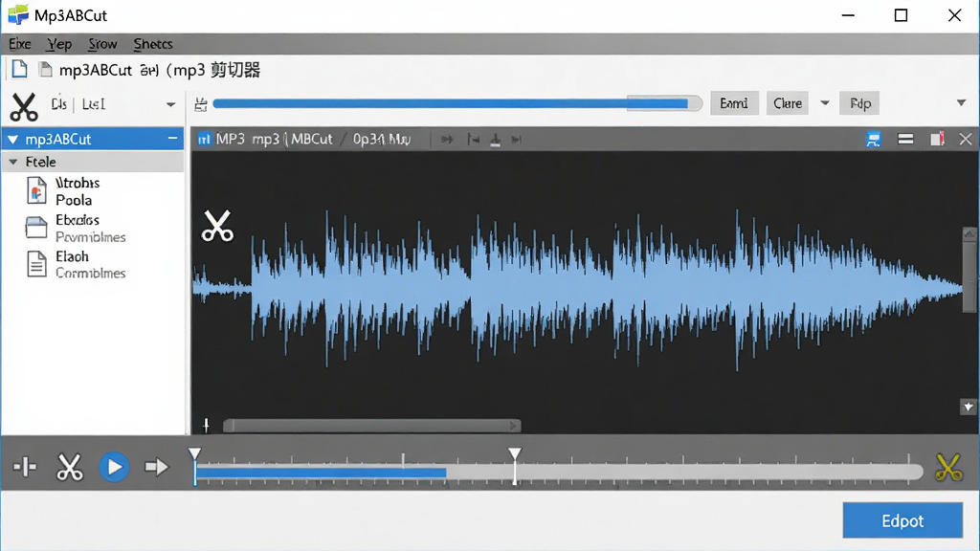The height and width of the screenshot is (551, 980).
Task: Click the small marker icon below the waveform
Action: pos(207,425)
